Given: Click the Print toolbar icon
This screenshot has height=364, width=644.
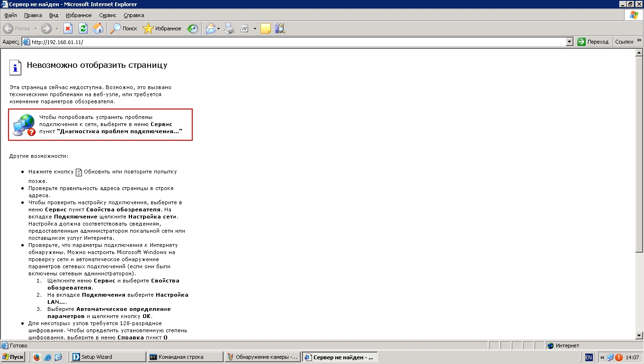Looking at the screenshot, I should point(229,28).
